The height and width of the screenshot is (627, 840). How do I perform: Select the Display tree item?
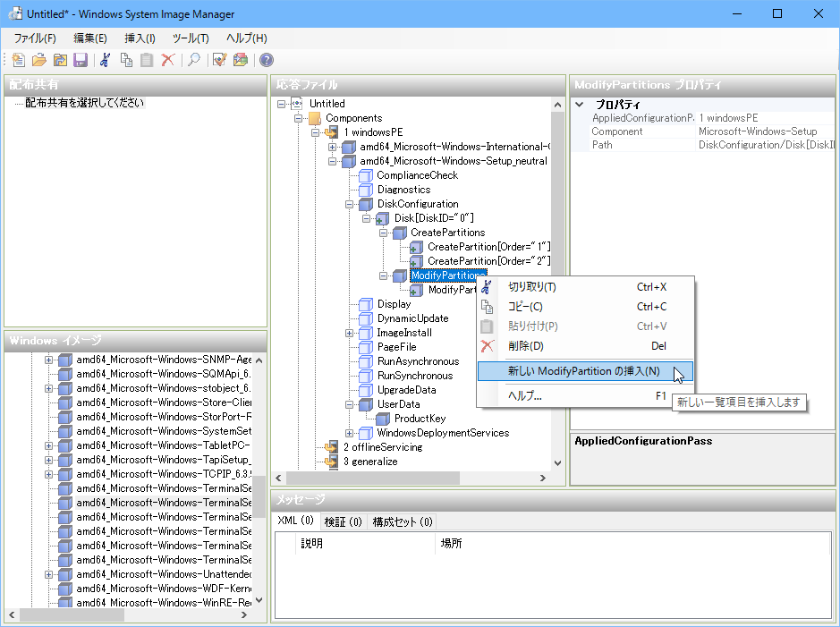(394, 304)
